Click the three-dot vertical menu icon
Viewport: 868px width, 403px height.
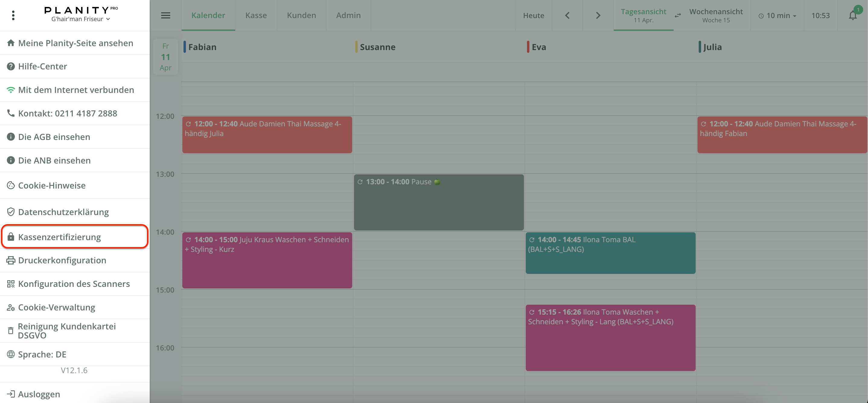pos(13,15)
